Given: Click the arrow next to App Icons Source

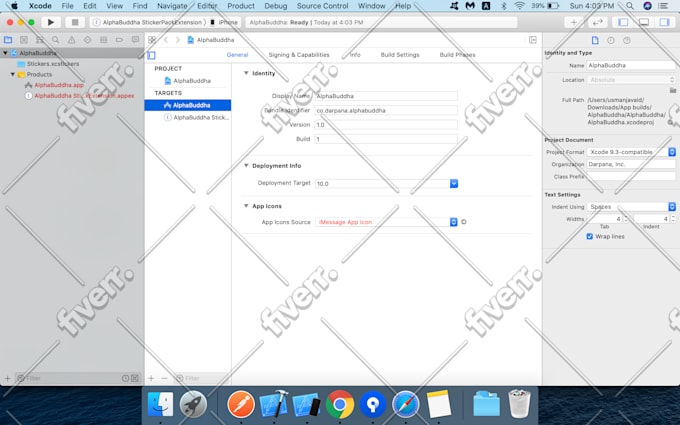Looking at the screenshot, I should pyautogui.click(x=464, y=222).
